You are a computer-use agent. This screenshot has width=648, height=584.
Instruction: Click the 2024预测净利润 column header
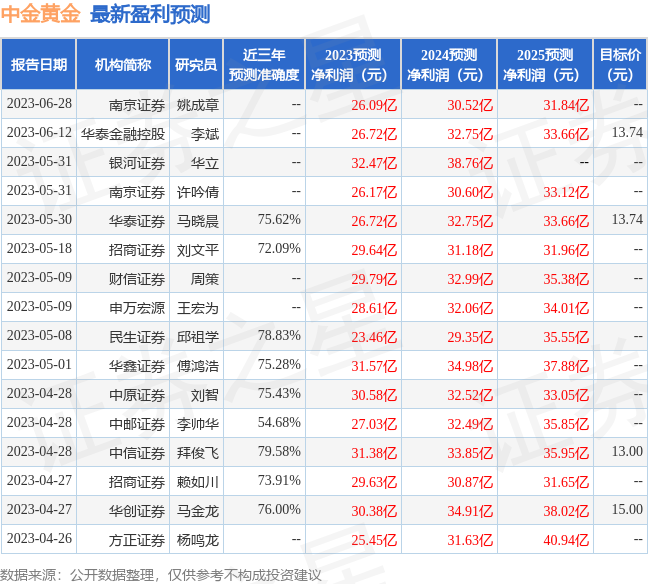pyautogui.click(x=449, y=64)
